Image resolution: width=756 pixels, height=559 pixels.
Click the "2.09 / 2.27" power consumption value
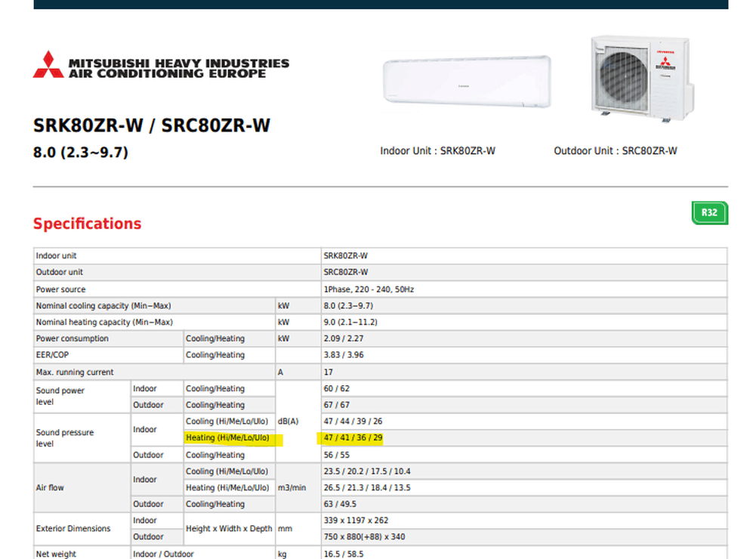[344, 338]
